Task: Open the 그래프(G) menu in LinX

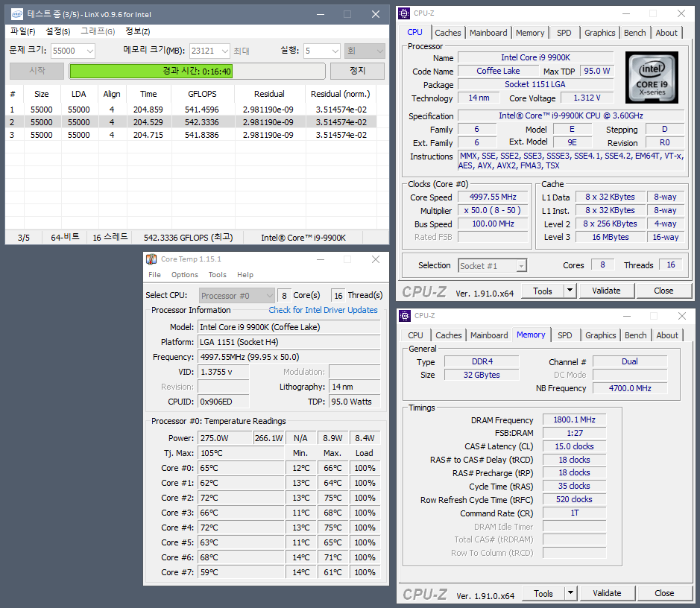Action: pyautogui.click(x=98, y=31)
